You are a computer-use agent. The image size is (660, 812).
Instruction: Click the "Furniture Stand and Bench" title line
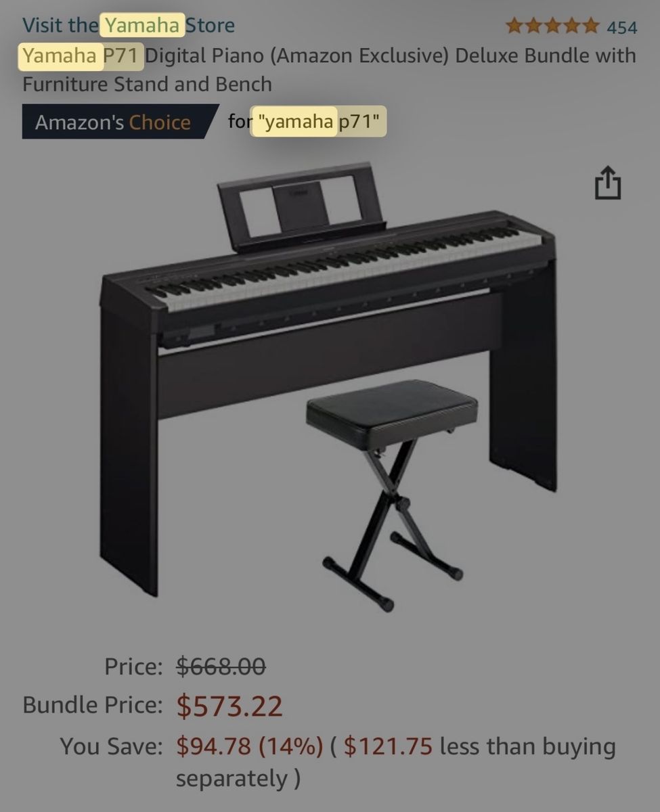coord(147,84)
